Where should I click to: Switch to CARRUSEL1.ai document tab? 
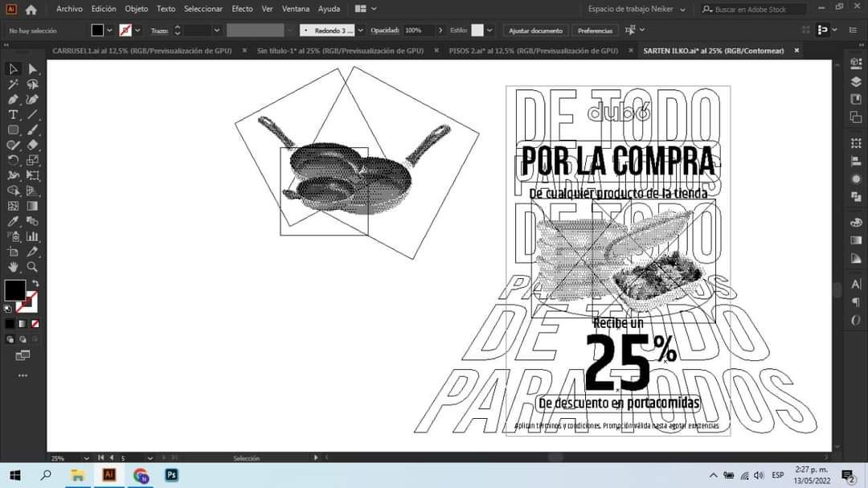point(141,51)
